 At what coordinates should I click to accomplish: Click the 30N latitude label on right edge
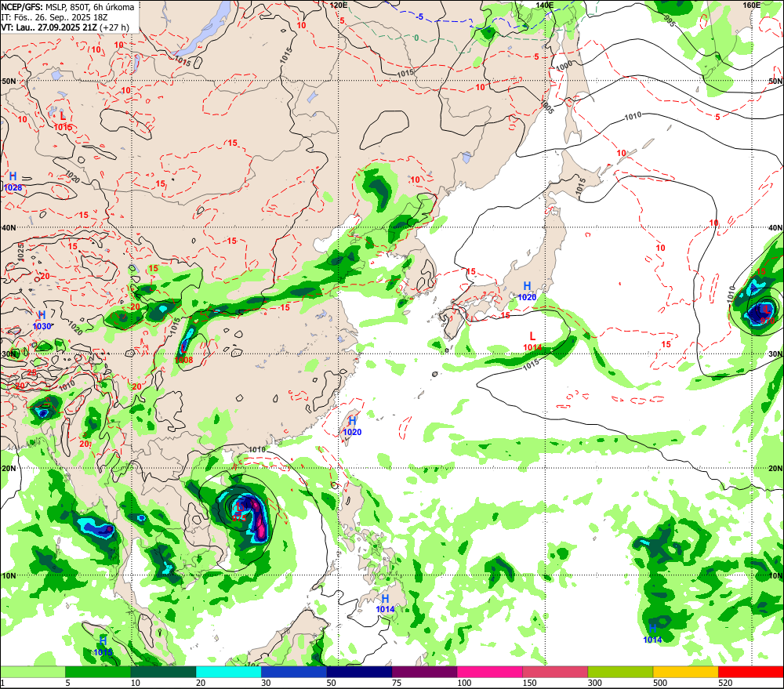tap(775, 354)
